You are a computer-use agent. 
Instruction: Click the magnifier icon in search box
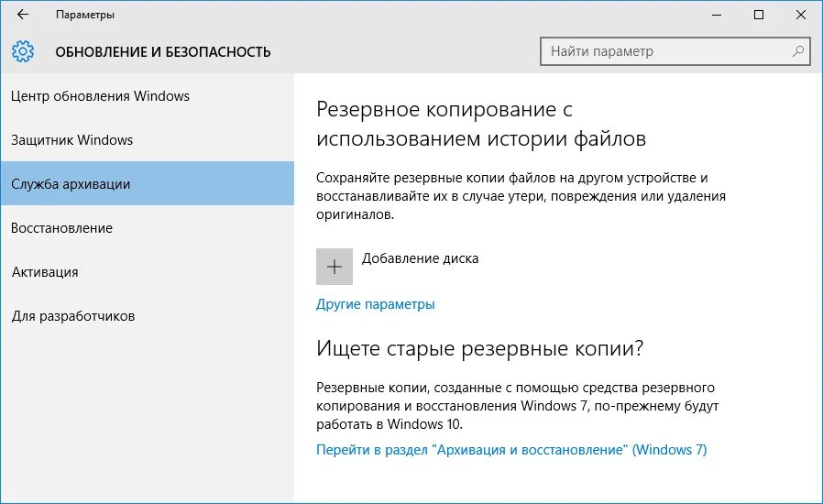pyautogui.click(x=798, y=51)
